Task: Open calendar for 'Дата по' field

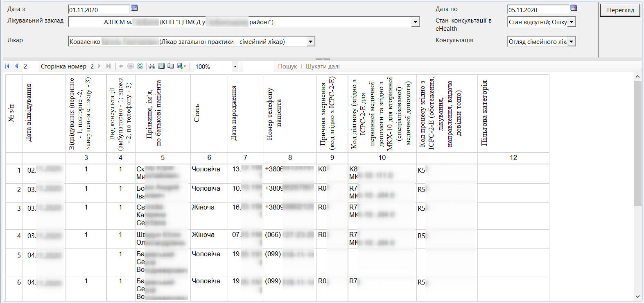Action: pyautogui.click(x=574, y=8)
